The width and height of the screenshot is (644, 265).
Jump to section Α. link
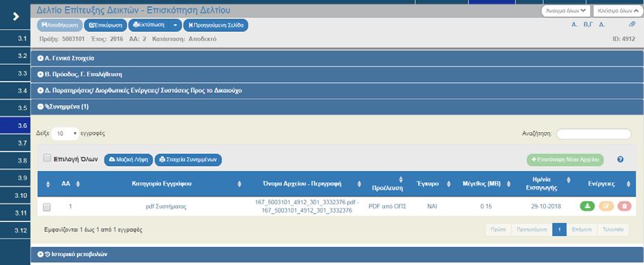575,25
